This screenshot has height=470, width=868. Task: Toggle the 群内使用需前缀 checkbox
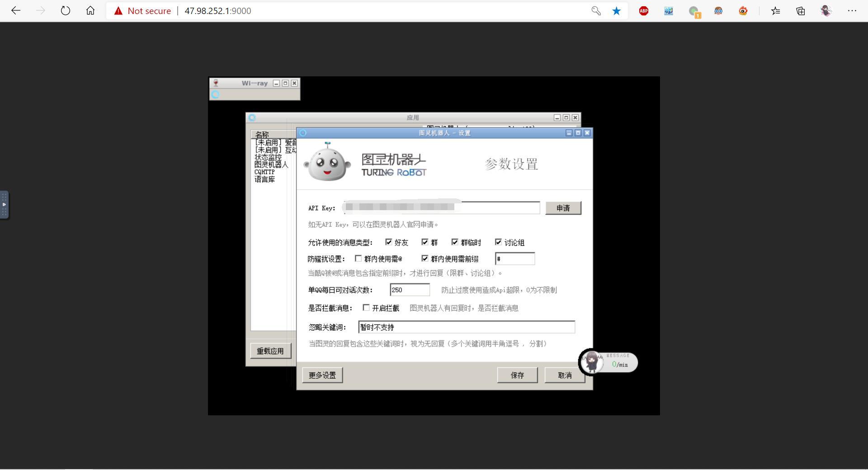click(425, 258)
